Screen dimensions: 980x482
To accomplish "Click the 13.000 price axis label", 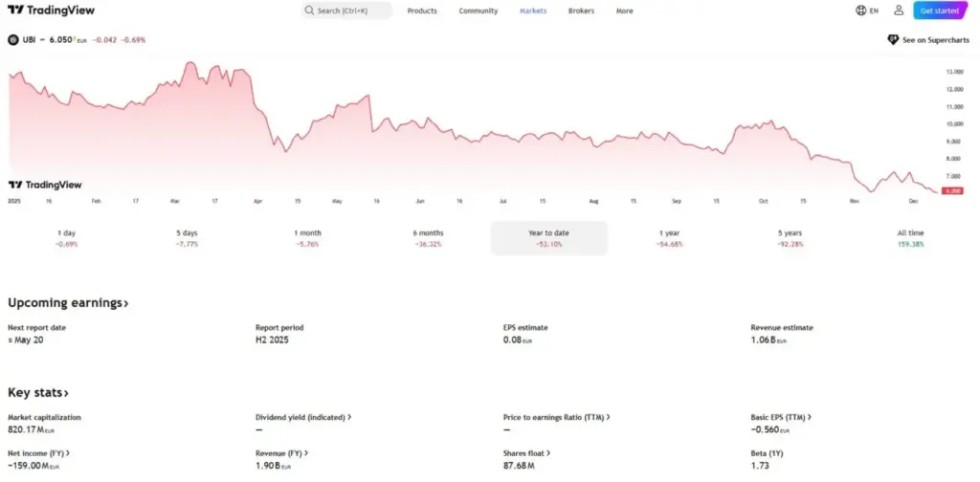I will click(x=954, y=72).
